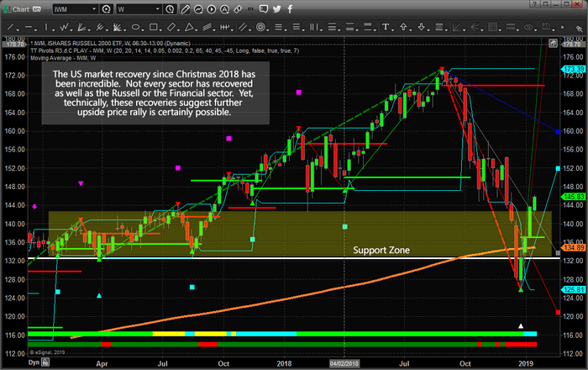Viewport: 588px width, 370px height.
Task: Open the alerts A icon
Action: click(224, 9)
